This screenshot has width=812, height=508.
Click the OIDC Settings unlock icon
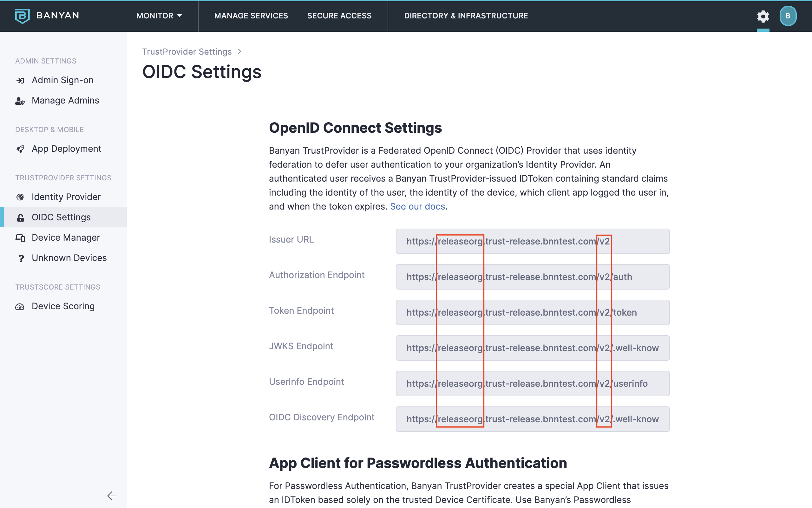coord(20,218)
